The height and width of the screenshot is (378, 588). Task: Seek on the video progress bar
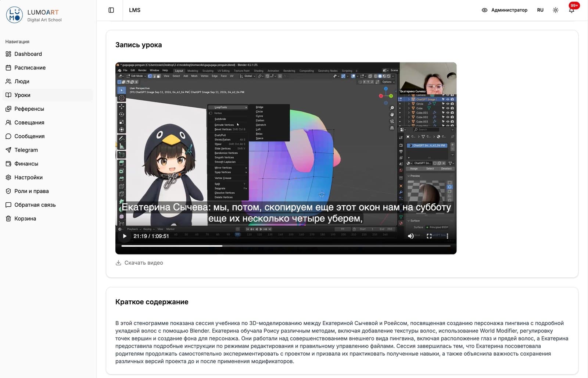tap(286, 246)
